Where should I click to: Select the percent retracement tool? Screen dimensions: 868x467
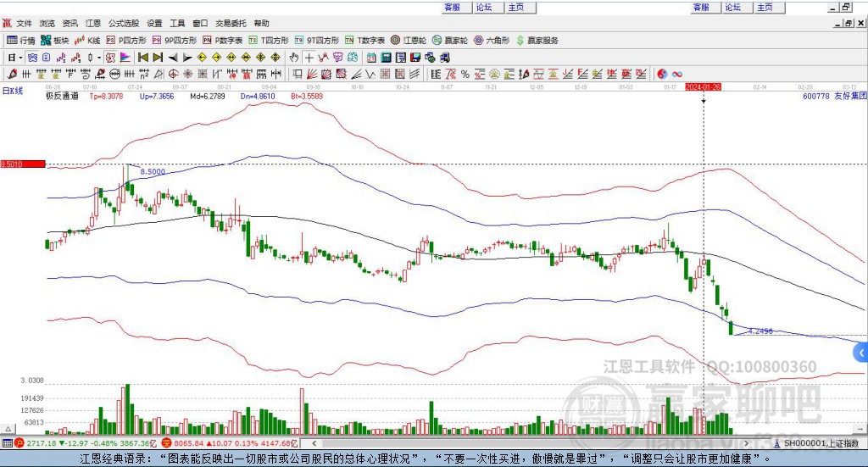465,74
